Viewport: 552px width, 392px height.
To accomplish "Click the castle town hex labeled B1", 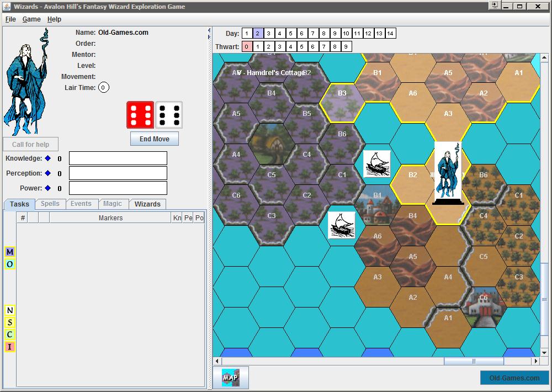I will (x=377, y=205).
